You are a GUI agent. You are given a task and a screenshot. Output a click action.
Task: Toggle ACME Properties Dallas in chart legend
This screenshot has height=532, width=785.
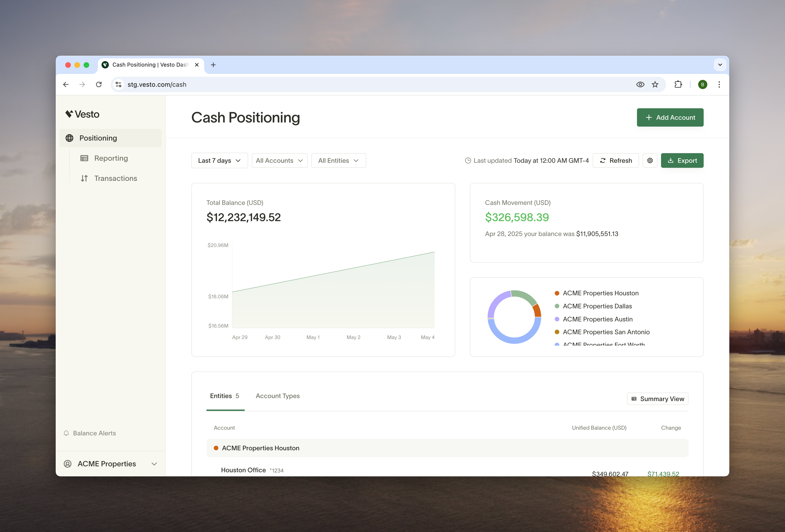[x=597, y=306]
